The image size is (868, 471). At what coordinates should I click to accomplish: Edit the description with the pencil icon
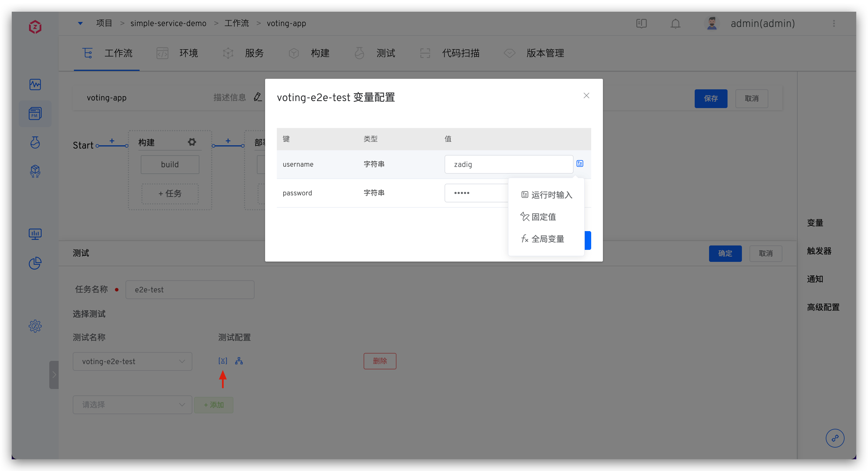pyautogui.click(x=258, y=97)
